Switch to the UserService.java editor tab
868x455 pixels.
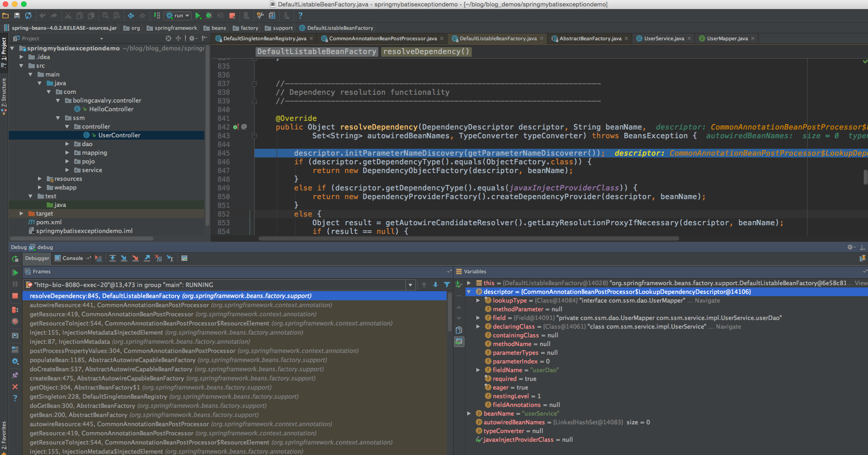[664, 38]
